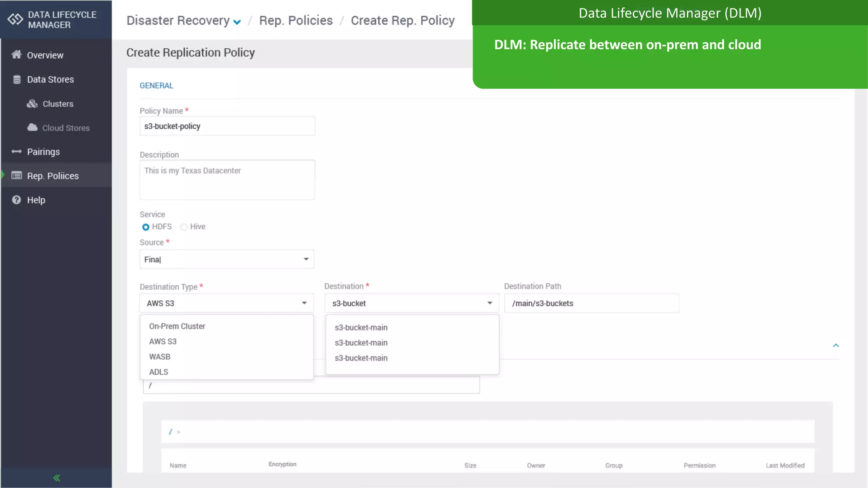Collapse the section with the up chevron
Screen dimensions: 868x488
[836, 346]
